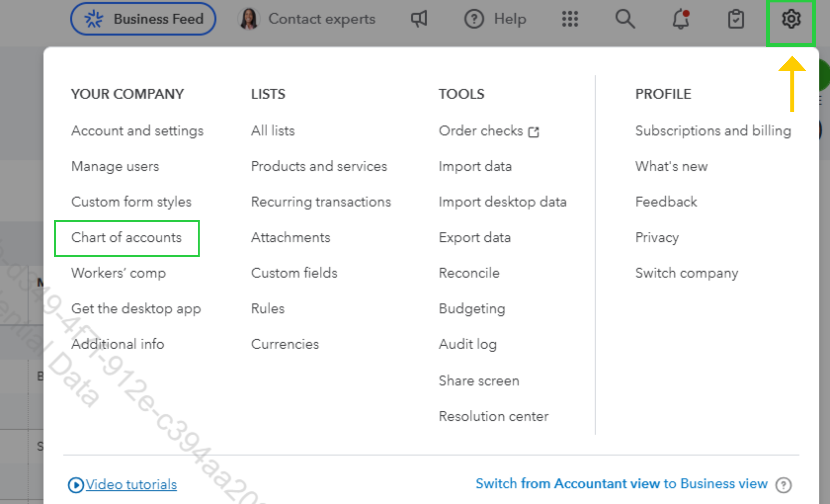Click the Help question mark icon
Image resolution: width=830 pixels, height=504 pixels.
coord(474,19)
